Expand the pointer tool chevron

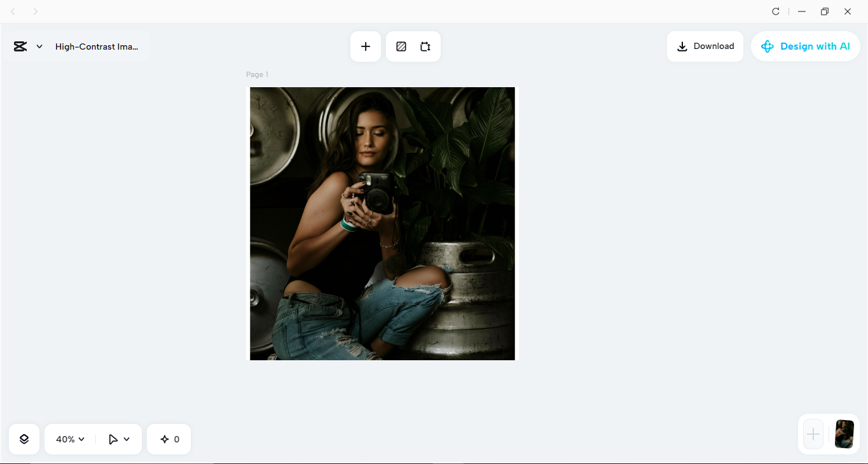[127, 439]
